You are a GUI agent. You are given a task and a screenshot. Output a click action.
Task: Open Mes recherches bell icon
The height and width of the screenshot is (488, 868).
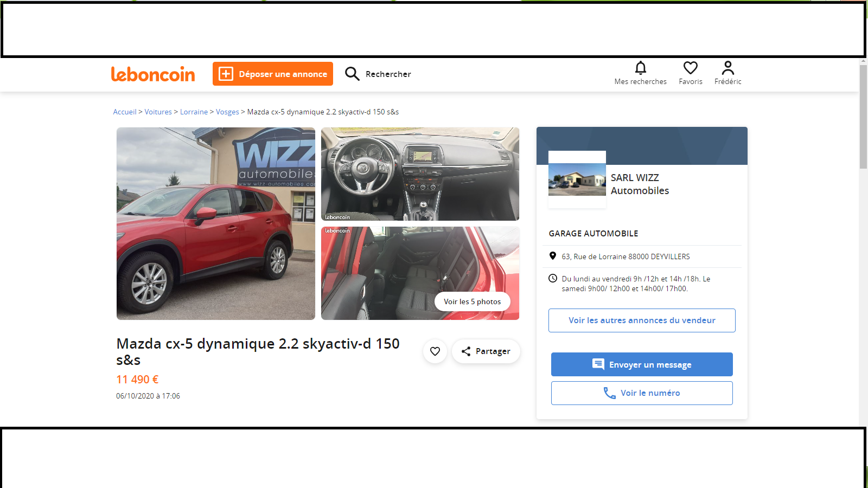[x=641, y=68]
